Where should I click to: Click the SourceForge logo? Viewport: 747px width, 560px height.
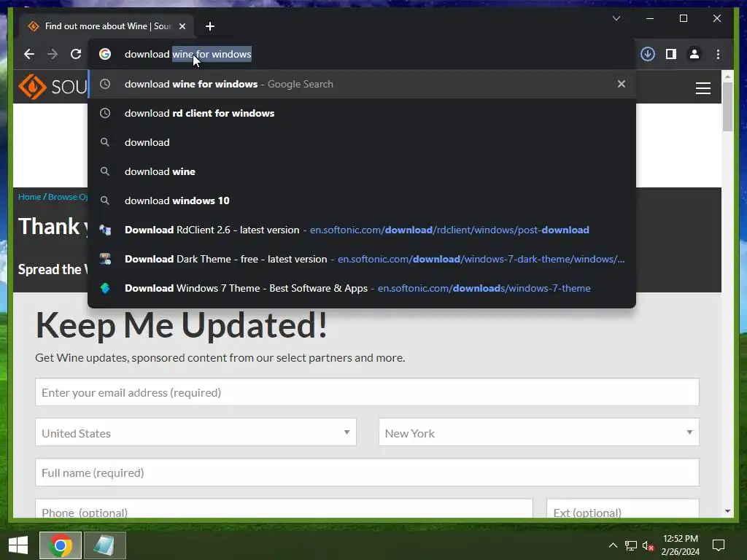click(53, 87)
